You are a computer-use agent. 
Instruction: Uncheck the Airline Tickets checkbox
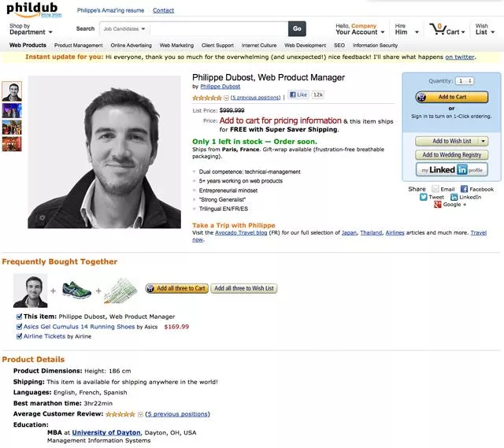(x=19, y=336)
